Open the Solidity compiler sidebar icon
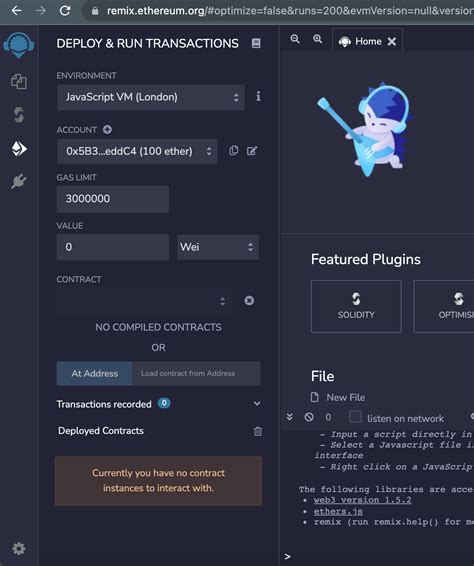 [19, 115]
